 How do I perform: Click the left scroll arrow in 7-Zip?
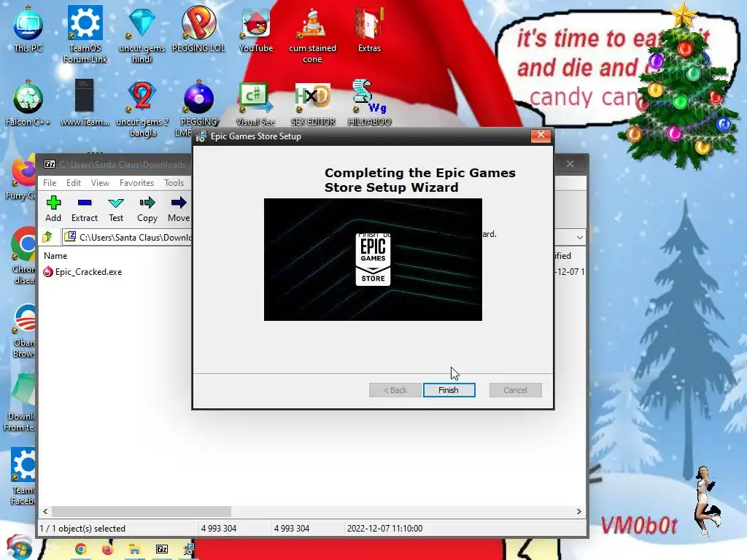(45, 511)
